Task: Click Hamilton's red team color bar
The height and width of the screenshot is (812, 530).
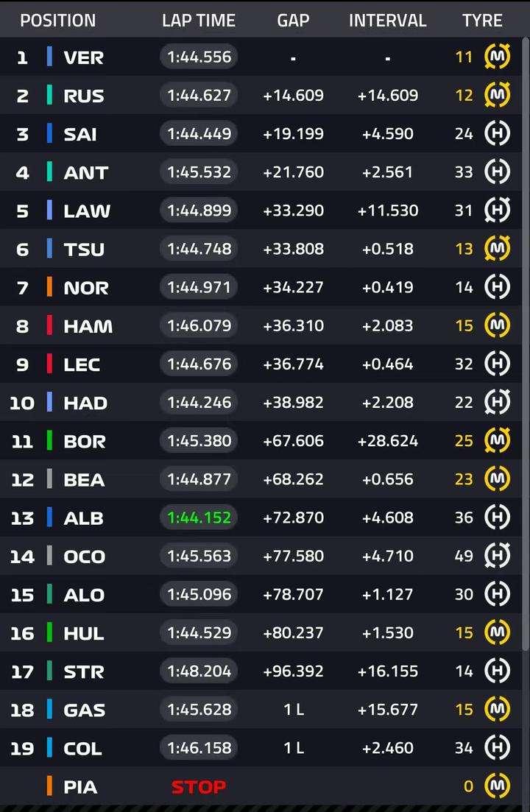Action: [50, 325]
